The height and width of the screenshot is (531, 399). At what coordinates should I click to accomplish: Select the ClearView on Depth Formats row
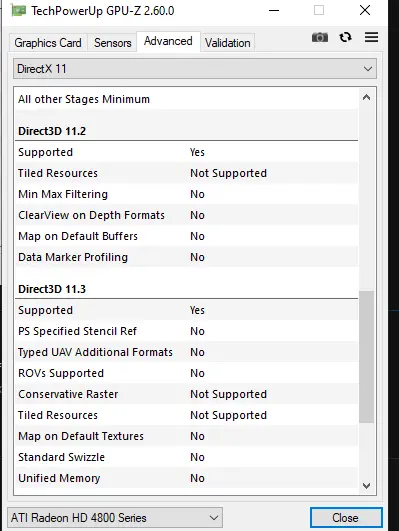click(186, 215)
